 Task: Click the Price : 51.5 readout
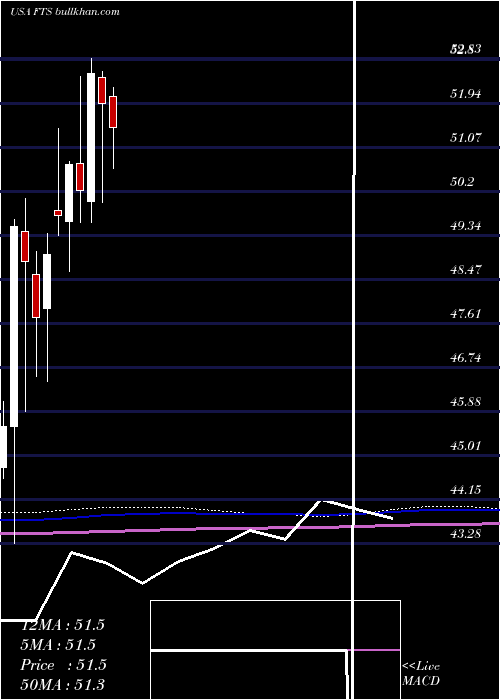point(63,665)
